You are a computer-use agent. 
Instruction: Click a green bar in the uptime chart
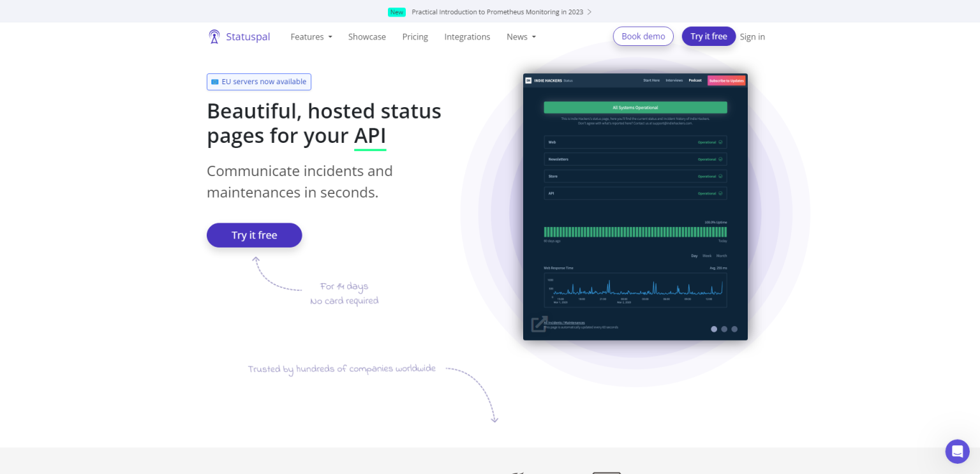pos(635,232)
